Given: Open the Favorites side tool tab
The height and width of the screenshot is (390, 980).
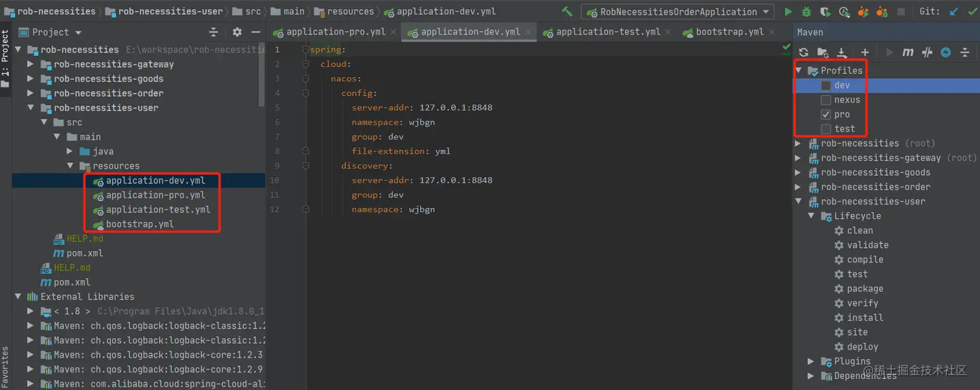Looking at the screenshot, I should pyautogui.click(x=5, y=366).
